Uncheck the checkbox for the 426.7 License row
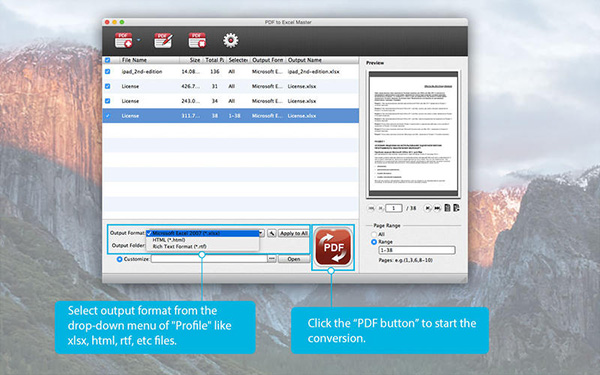This screenshot has width=600, height=375. tap(108, 86)
